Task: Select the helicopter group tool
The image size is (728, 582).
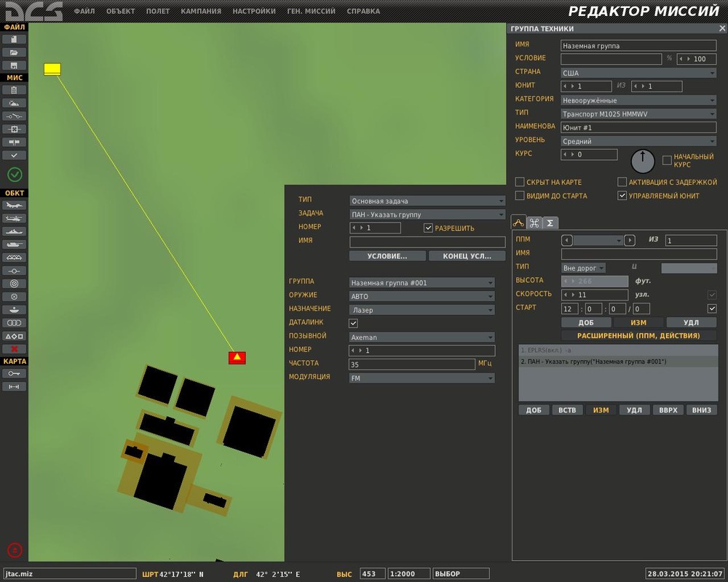Action: click(14, 218)
